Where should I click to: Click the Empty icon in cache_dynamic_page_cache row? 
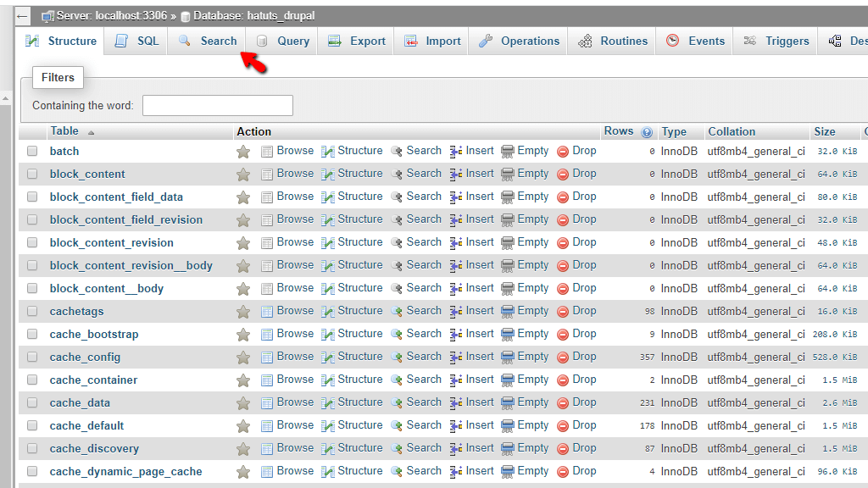pyautogui.click(x=507, y=471)
